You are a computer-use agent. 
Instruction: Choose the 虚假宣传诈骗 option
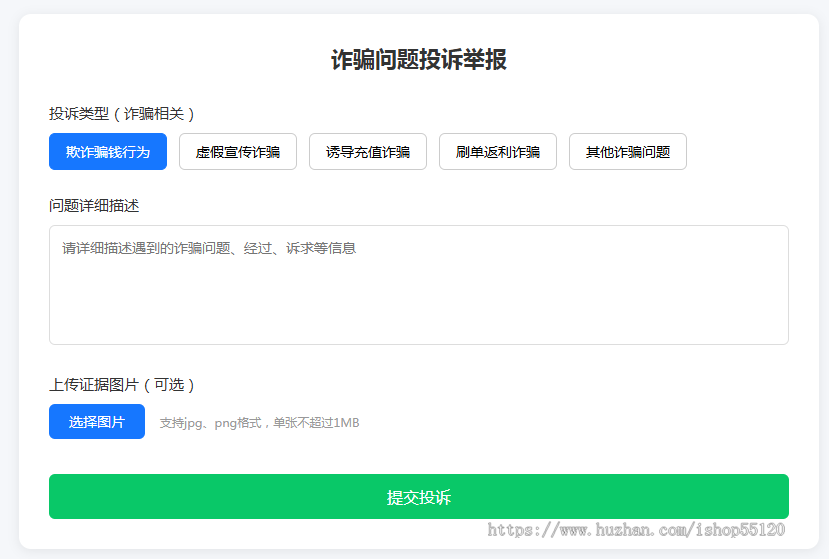pyautogui.click(x=238, y=152)
